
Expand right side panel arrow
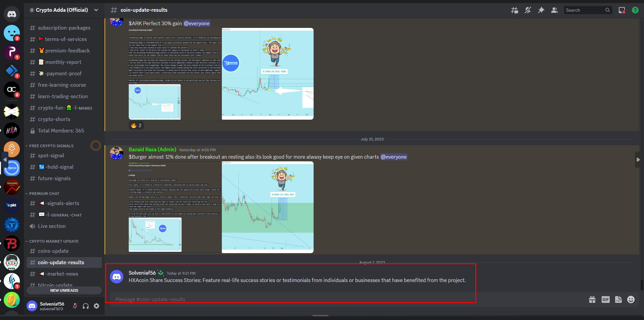pos(638,160)
